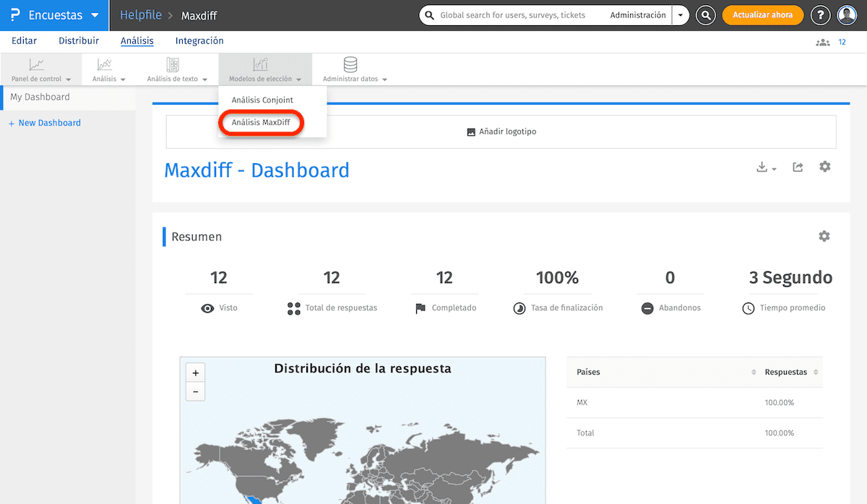Zoom in on the map
Image resolution: width=867 pixels, height=504 pixels.
point(195,373)
